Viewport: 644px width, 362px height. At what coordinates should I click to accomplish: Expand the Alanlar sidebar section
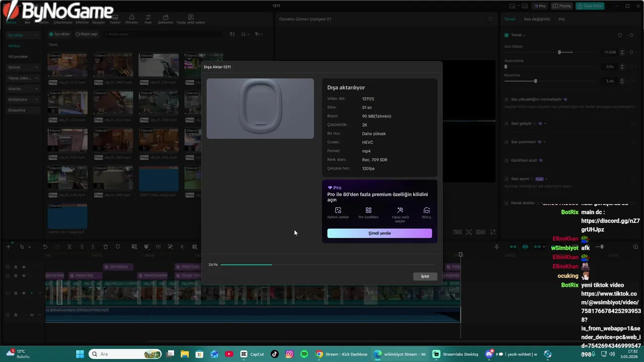pyautogui.click(x=36, y=88)
